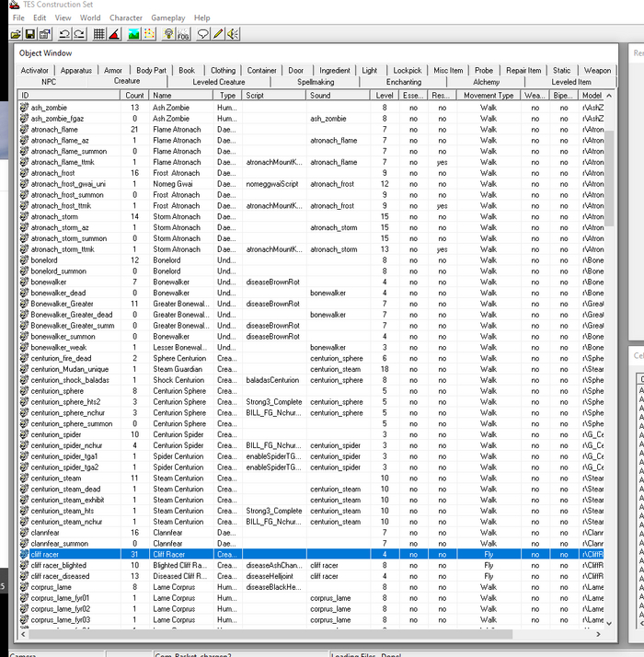The image size is (644, 657).
Task: Click the save plugin floppy disk icon
Action: (x=30, y=34)
